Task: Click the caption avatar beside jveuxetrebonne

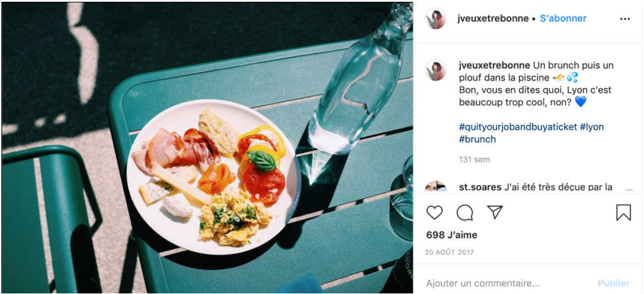Action: click(435, 70)
